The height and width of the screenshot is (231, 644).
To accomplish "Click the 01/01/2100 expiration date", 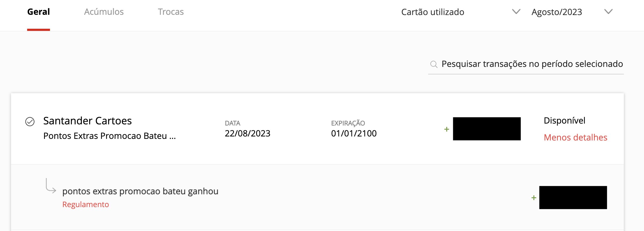I will pos(354,133).
